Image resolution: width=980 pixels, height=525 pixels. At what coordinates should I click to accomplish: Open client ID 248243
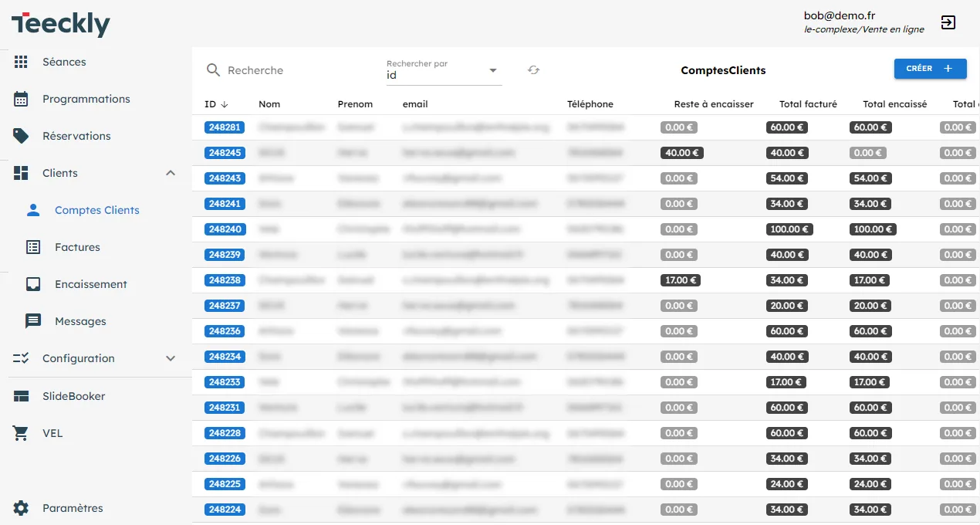point(225,178)
